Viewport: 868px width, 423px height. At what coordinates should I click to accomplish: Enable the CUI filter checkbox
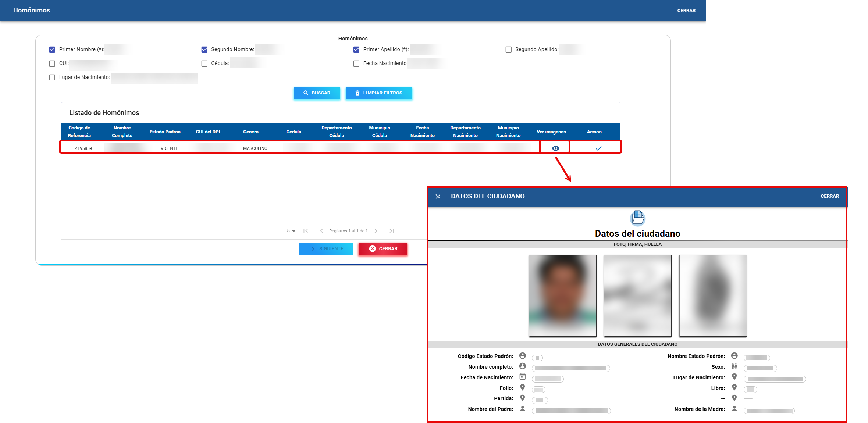[52, 63]
